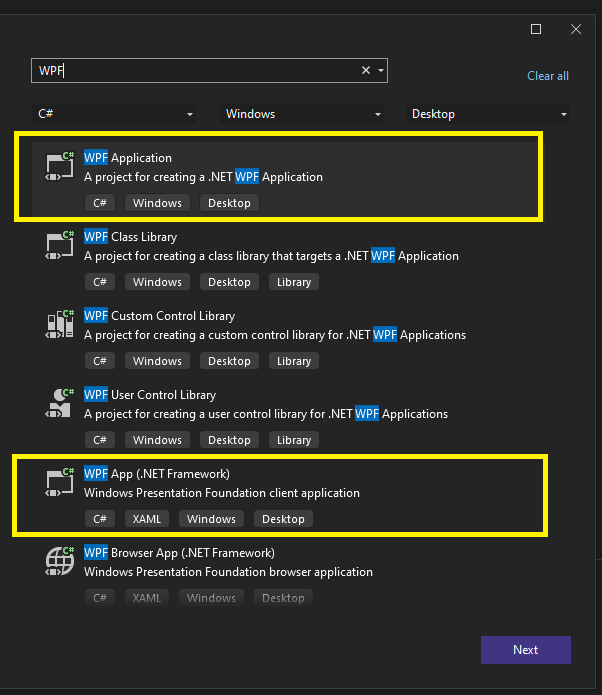Open the C# language filter dropdown
The image size is (602, 695).
tap(114, 114)
